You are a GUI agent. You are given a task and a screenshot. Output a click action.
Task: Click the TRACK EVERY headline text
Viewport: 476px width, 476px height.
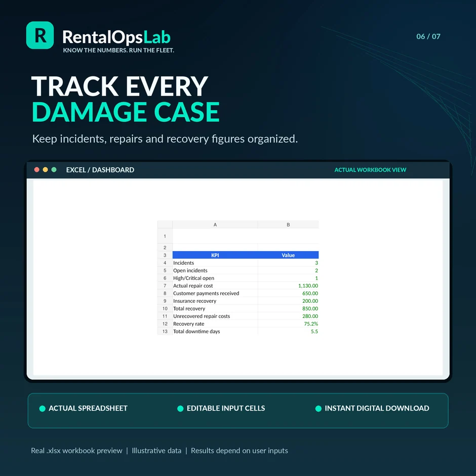(x=120, y=86)
